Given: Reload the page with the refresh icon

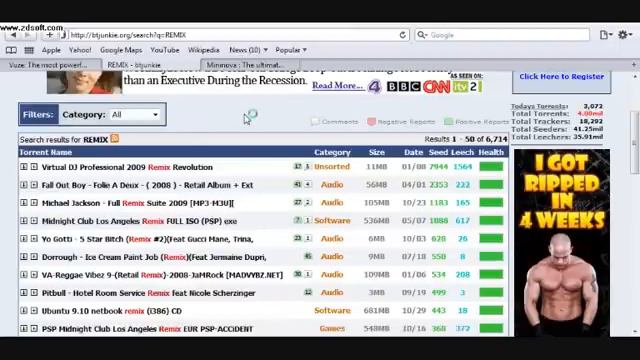Looking at the screenshot, I should click(x=402, y=35).
